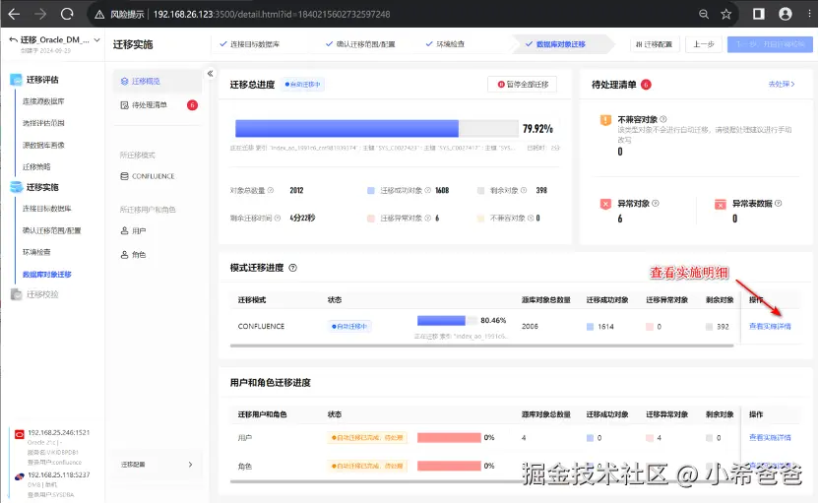The height and width of the screenshot is (504, 819).
Task: Click the back arrow beside 迁移_Oracle_DM project name
Action: pyautogui.click(x=14, y=39)
